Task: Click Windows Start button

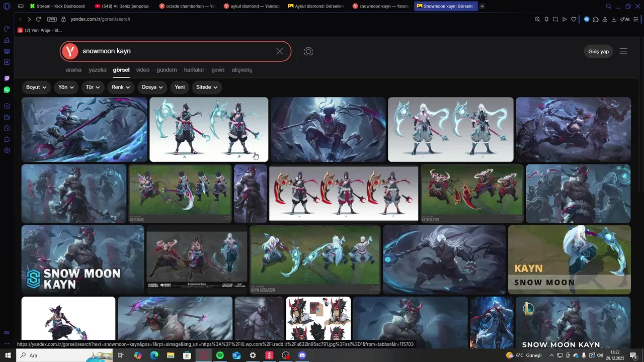Action: (8, 355)
